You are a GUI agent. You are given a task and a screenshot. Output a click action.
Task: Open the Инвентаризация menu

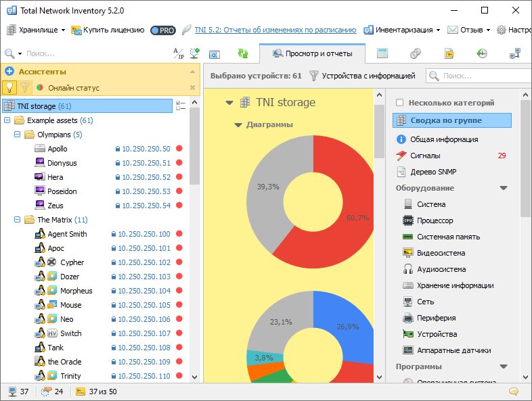click(x=402, y=30)
